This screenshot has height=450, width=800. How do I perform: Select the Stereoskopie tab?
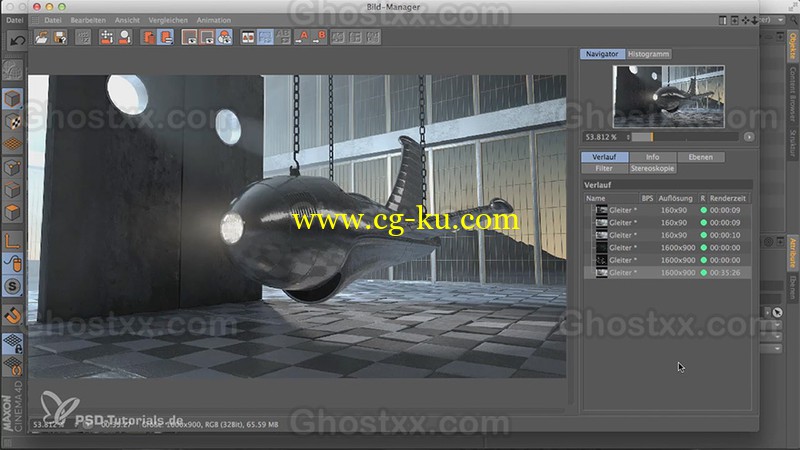point(653,168)
